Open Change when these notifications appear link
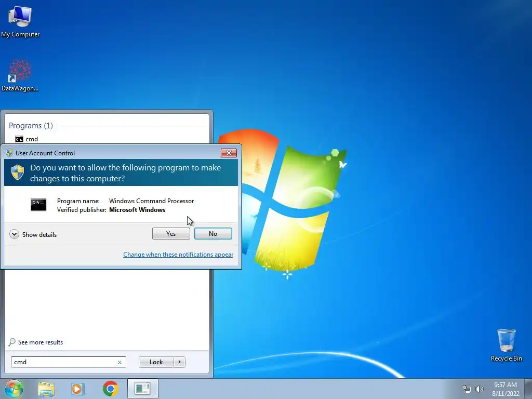Screen dimensions: 532x399 tap(178, 255)
